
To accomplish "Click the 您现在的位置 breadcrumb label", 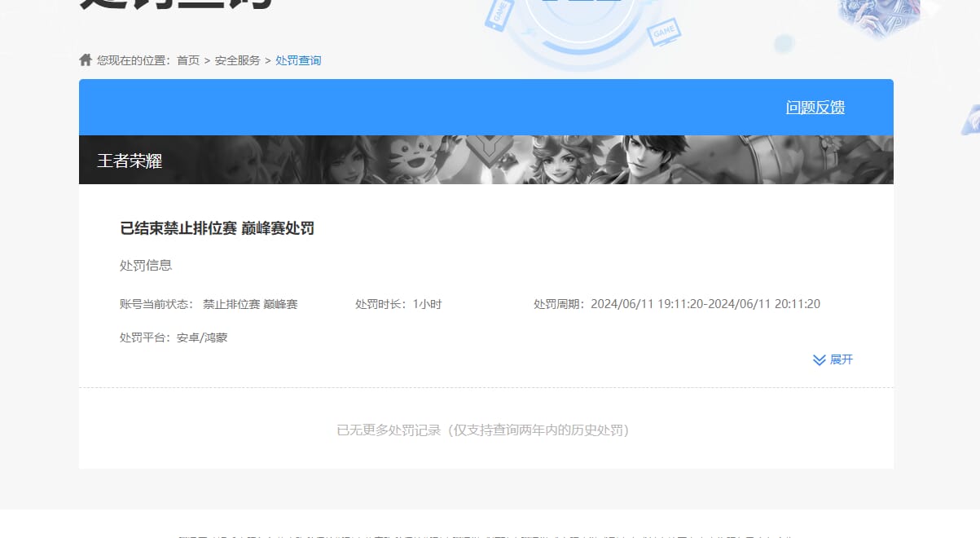I will [134, 60].
